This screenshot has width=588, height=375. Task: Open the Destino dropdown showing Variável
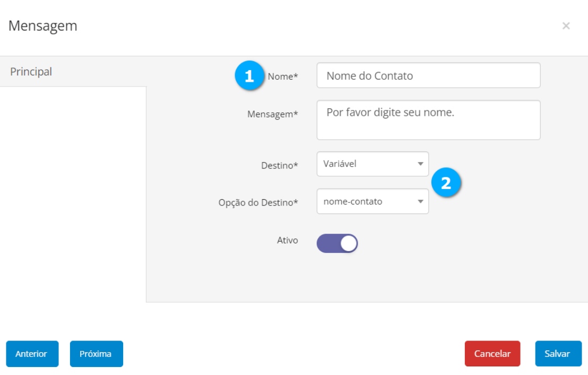coord(372,164)
